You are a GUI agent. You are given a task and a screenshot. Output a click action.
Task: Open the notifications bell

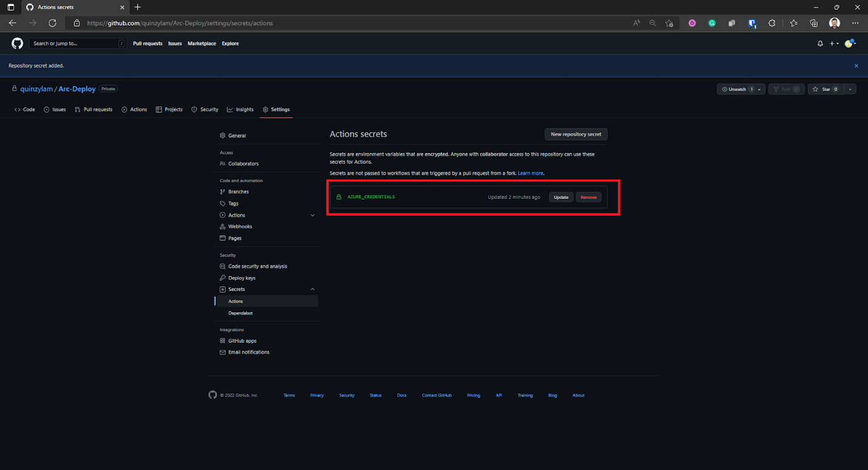point(820,44)
